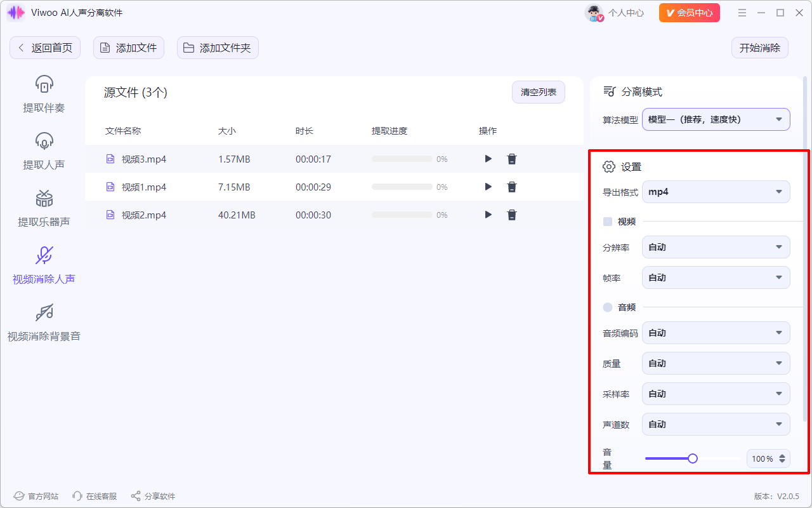
Task: Expand the 分辨率 dropdown
Action: click(x=716, y=247)
